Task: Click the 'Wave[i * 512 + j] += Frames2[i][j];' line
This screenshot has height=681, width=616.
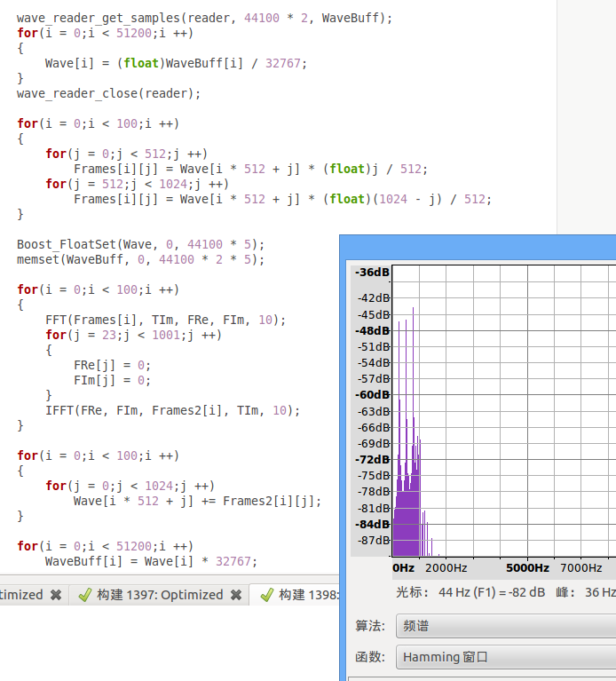Action: tap(198, 501)
